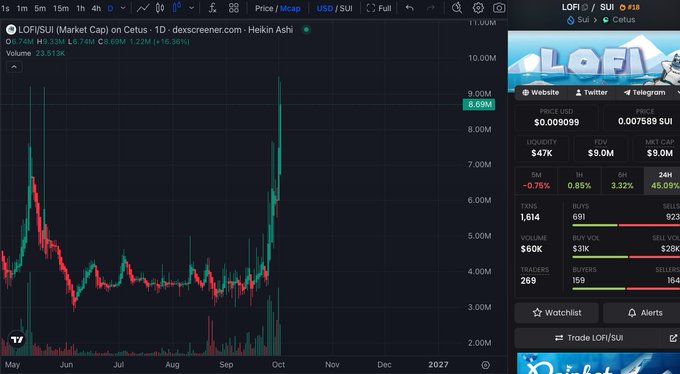Undo the last chart action
The width and height of the screenshot is (680, 374).
click(409, 8)
